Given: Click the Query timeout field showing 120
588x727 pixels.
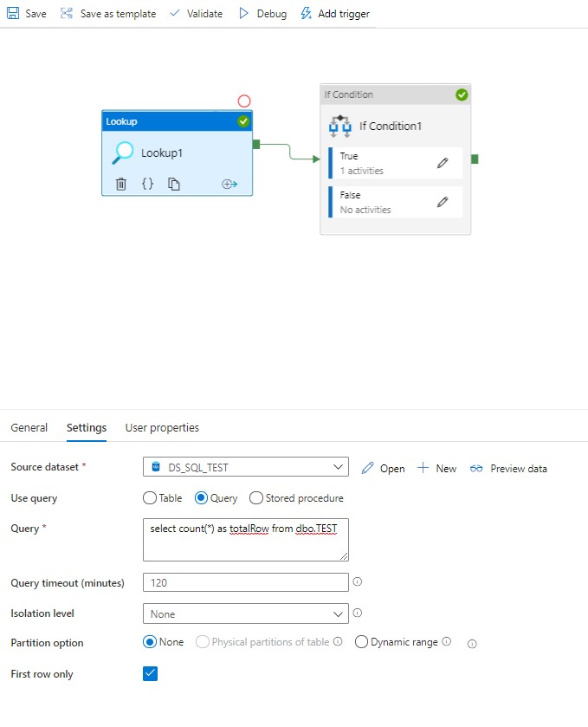Looking at the screenshot, I should coord(246,582).
